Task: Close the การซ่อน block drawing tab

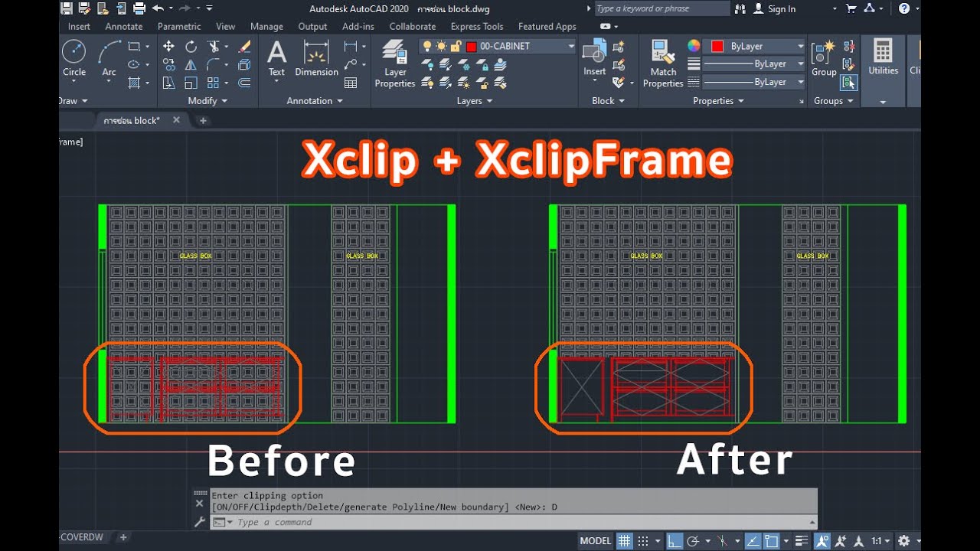Action: pos(176,120)
